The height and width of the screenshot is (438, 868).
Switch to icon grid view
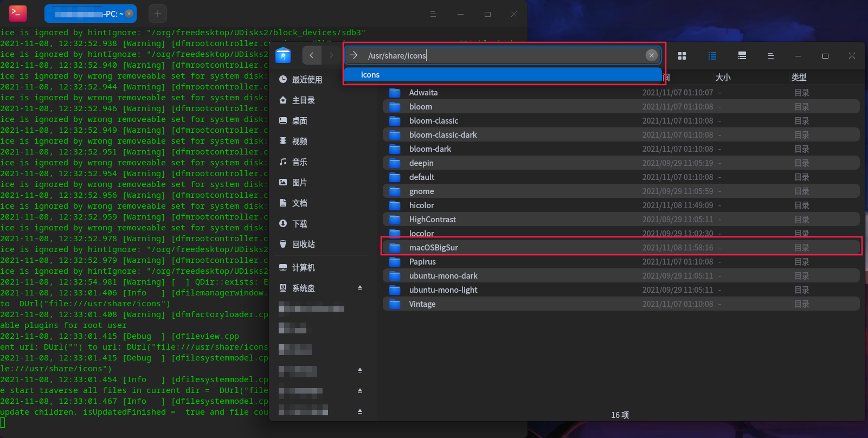682,56
